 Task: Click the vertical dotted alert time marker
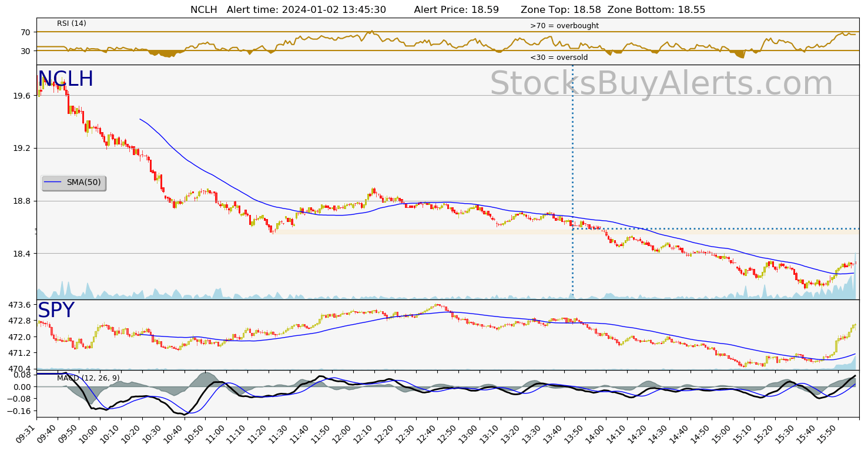572,182
